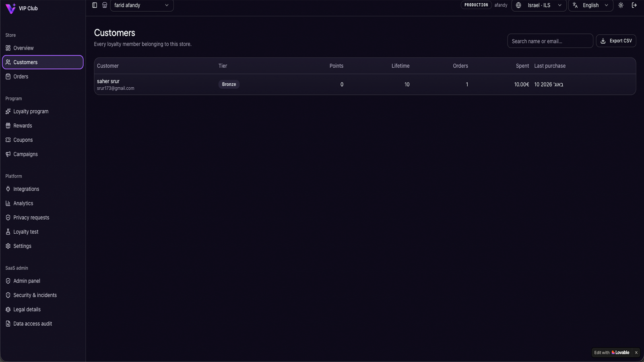Click the Bronze tier badge
Viewport: 644px width, 362px height.
[x=229, y=84]
